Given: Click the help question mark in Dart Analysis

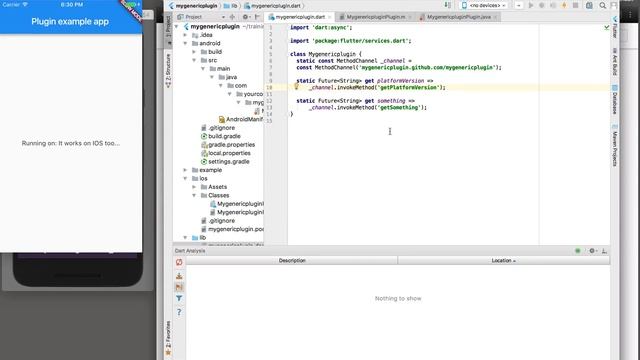Looking at the screenshot, I should pos(179,312).
